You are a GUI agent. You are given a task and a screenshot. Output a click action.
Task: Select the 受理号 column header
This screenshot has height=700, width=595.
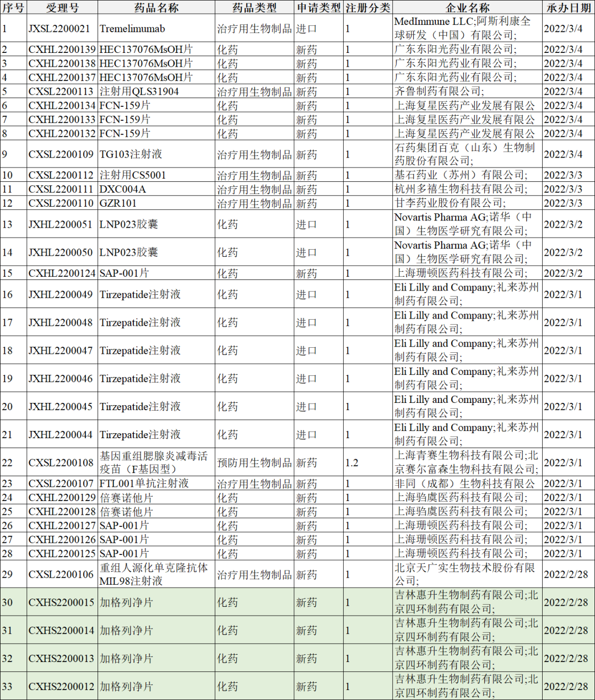coord(62,7)
